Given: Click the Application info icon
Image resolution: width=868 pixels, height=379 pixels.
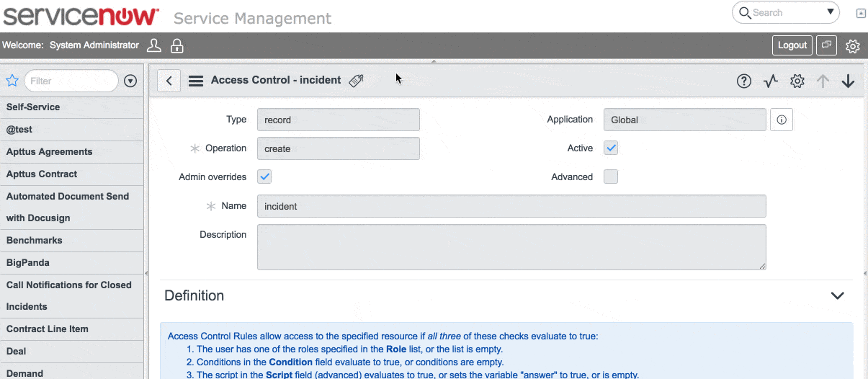Looking at the screenshot, I should click(x=782, y=120).
